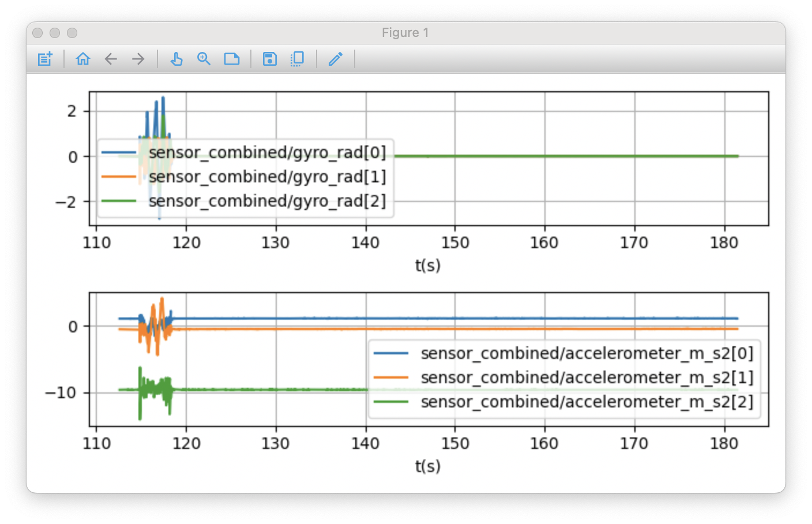The width and height of the screenshot is (812, 524).
Task: Click the Figure 1 window title
Action: point(405,33)
